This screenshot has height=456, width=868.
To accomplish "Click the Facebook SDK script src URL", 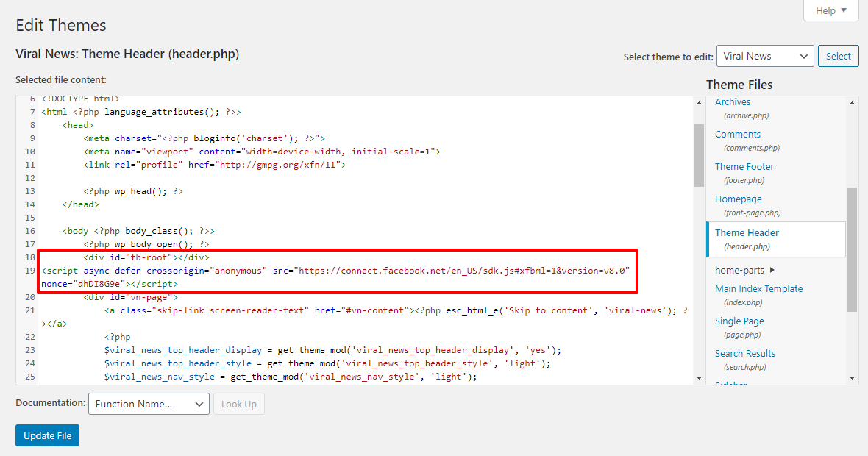I will [462, 271].
